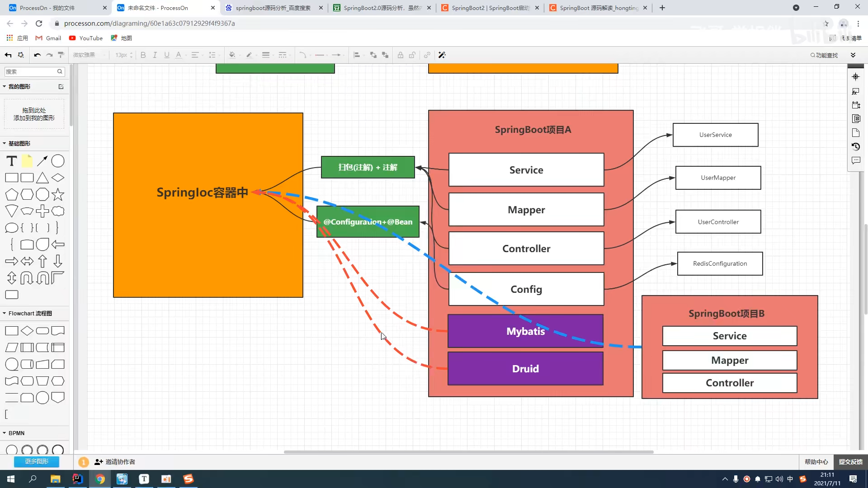
Task: Click the 功能查找 search function
Action: 824,55
